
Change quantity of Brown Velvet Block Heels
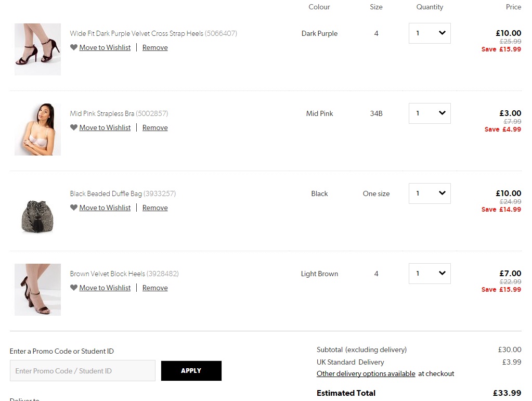tap(430, 274)
